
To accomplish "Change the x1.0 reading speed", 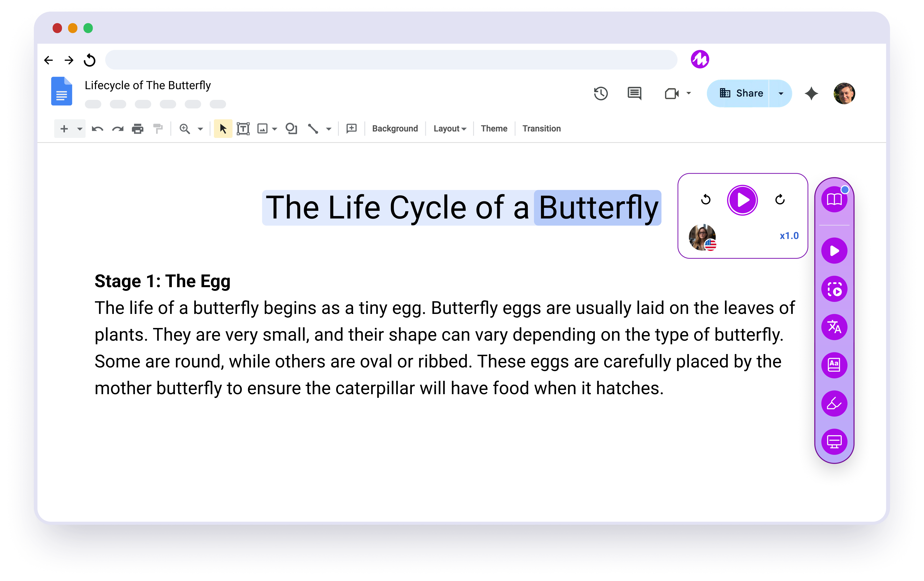I will (789, 236).
